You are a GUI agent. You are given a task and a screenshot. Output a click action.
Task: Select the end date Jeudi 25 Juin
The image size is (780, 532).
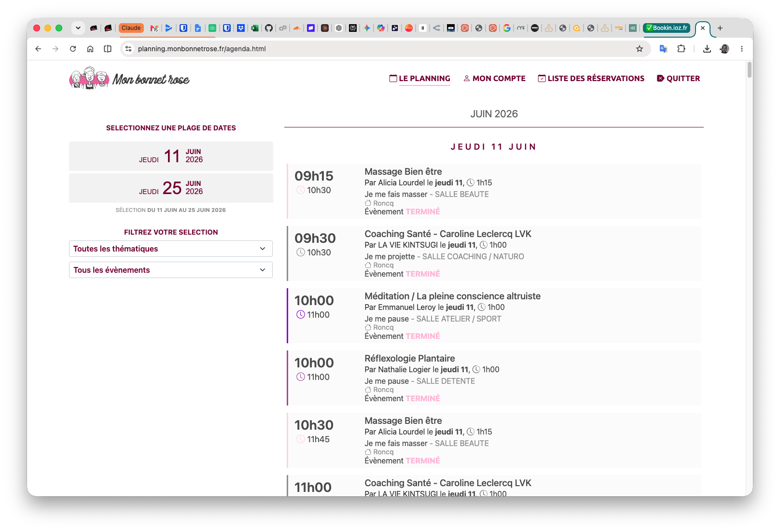click(171, 188)
